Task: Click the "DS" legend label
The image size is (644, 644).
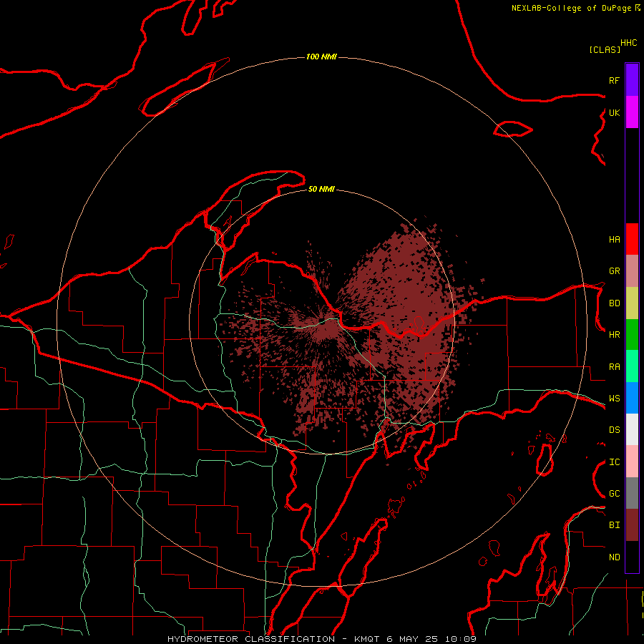Action: point(614,429)
